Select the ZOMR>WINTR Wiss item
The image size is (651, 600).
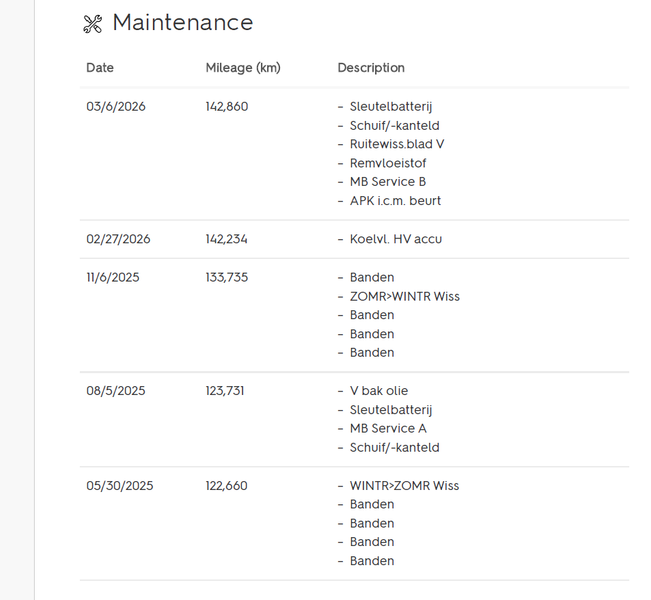(x=404, y=296)
